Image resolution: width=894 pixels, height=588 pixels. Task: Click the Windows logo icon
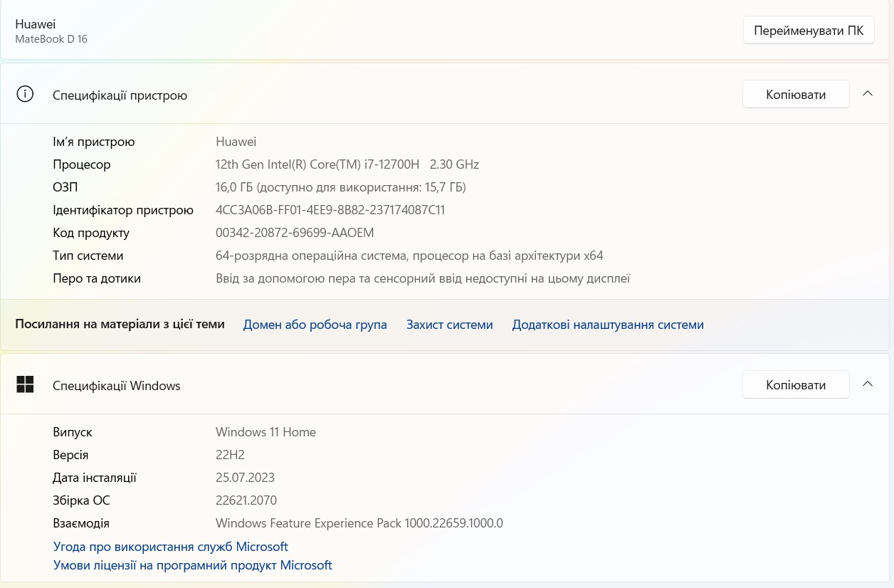tap(25, 385)
